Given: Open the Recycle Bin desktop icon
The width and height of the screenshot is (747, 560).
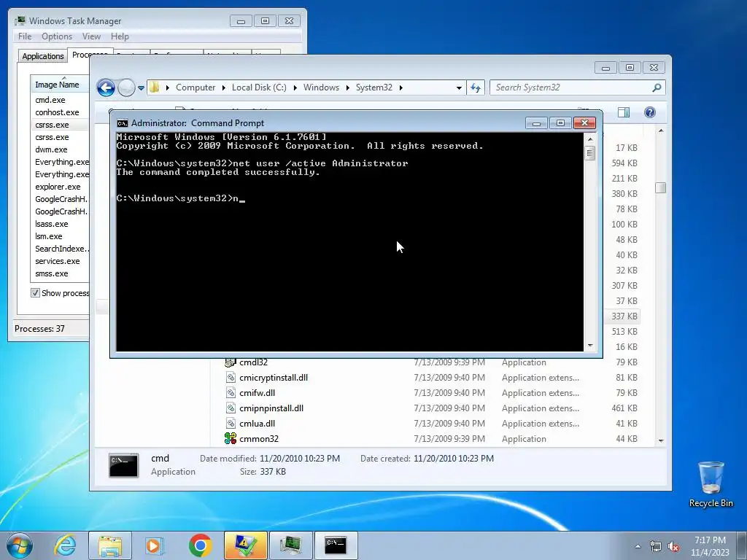Looking at the screenshot, I should pyautogui.click(x=711, y=484).
